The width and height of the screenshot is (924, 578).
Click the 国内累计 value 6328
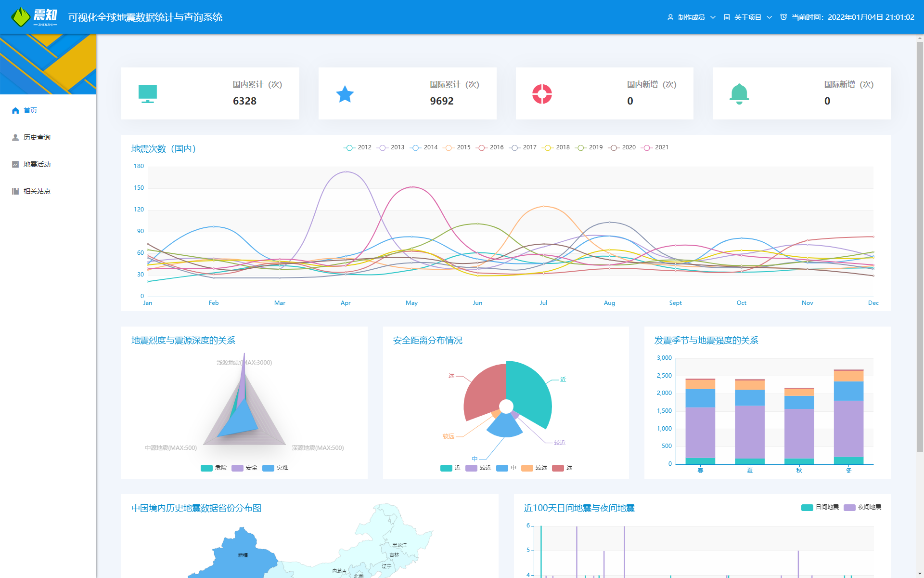click(244, 101)
